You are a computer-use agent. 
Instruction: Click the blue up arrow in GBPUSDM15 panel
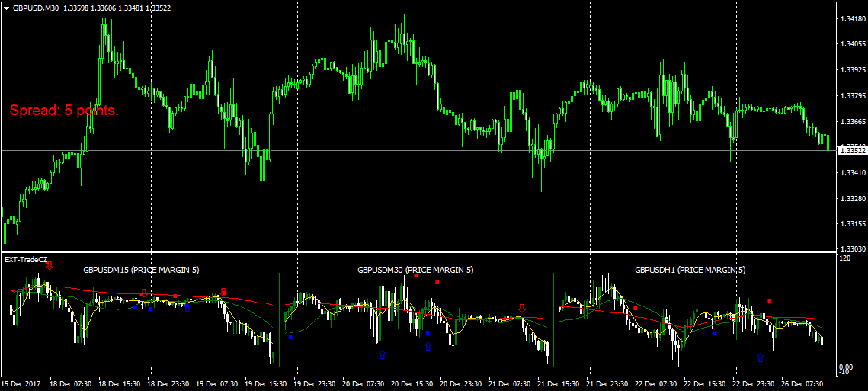tap(187, 308)
